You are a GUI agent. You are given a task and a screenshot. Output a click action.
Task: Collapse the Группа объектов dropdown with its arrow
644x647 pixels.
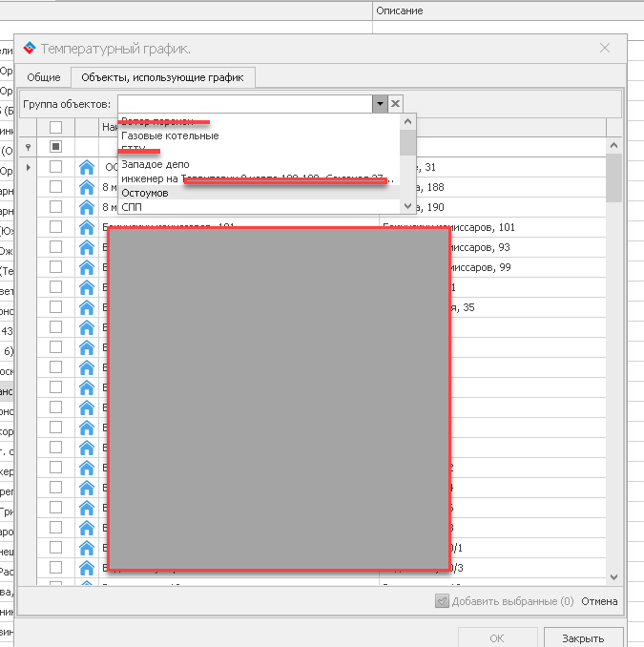(x=380, y=104)
